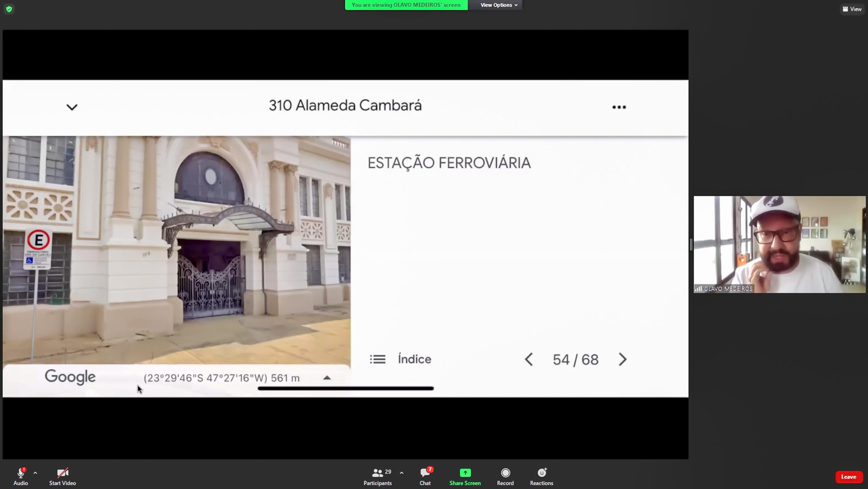868x489 pixels.
Task: Open the View Options dropdown
Action: [498, 5]
